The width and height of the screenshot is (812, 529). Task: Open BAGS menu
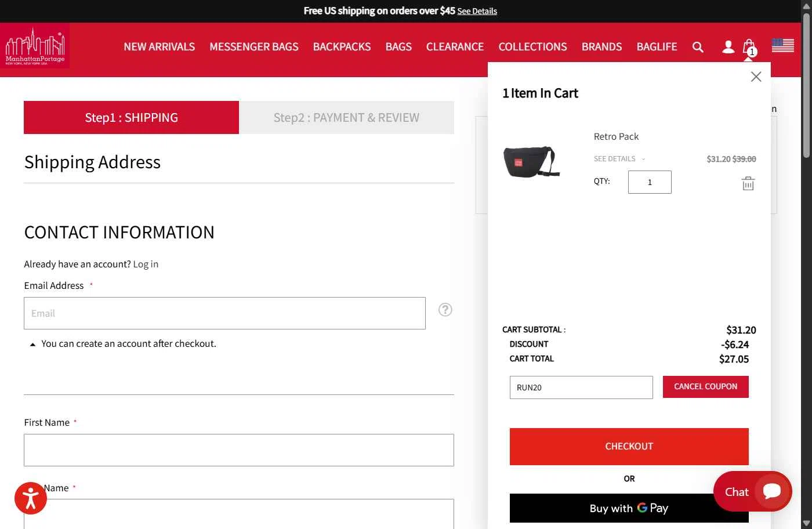click(398, 47)
